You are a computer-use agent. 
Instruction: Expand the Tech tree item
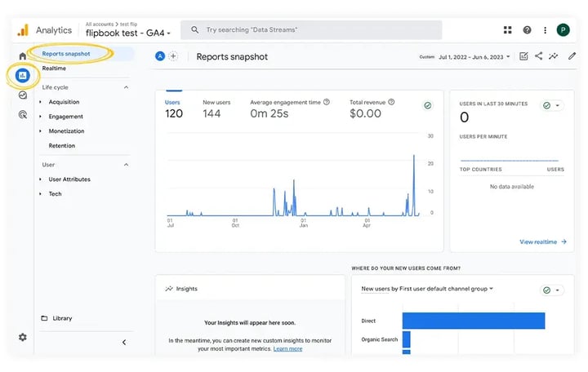pyautogui.click(x=40, y=194)
